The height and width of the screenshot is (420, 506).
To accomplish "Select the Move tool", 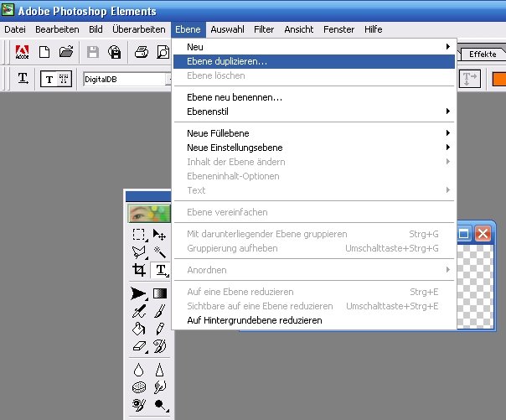I will point(159,235).
